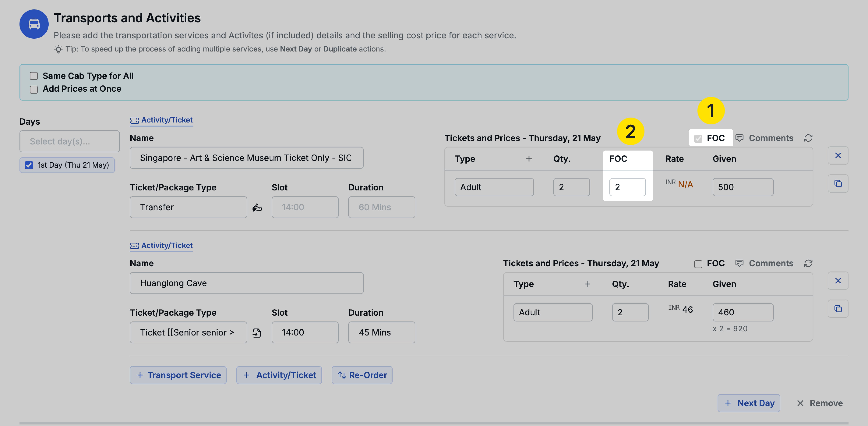Screen dimensions: 868x426
Task: Duplicate the Huanglong Cave activity
Action: point(838,309)
